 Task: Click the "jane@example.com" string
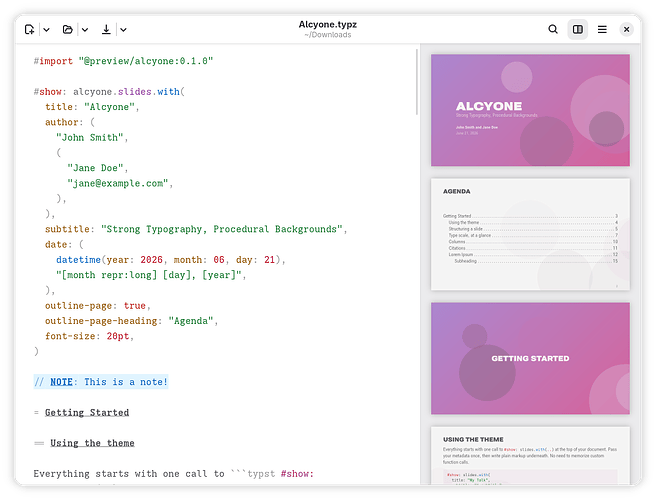coord(118,183)
